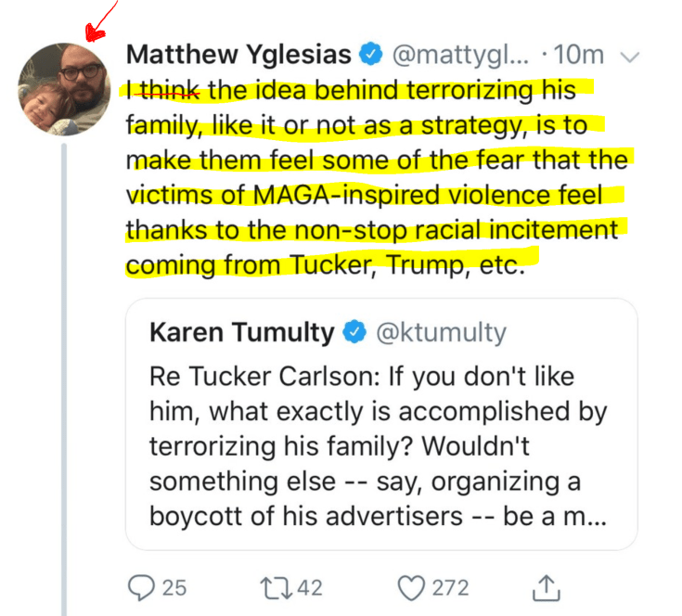The height and width of the screenshot is (616, 682).
Task: Open the tweet options chevron dropdown
Action: click(630, 57)
